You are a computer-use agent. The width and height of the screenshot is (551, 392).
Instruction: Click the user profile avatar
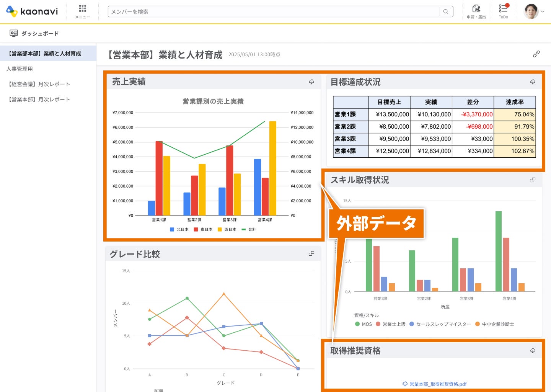pyautogui.click(x=531, y=11)
